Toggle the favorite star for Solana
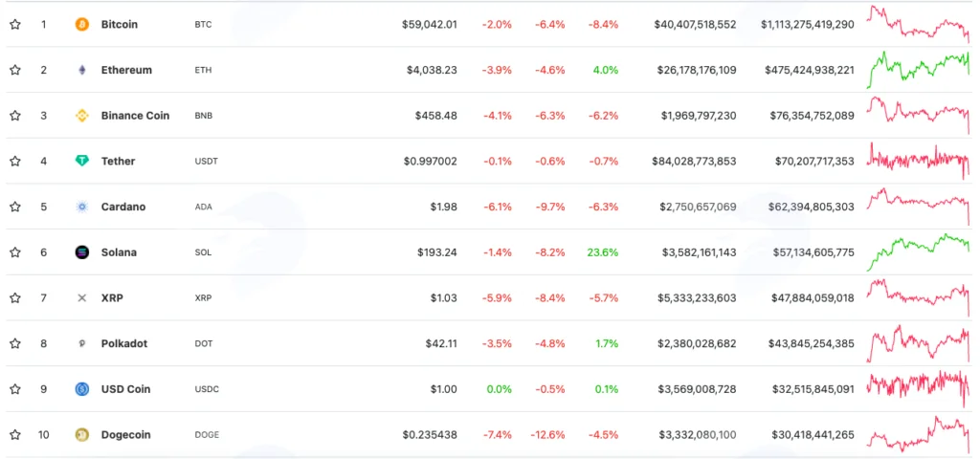 point(15,252)
